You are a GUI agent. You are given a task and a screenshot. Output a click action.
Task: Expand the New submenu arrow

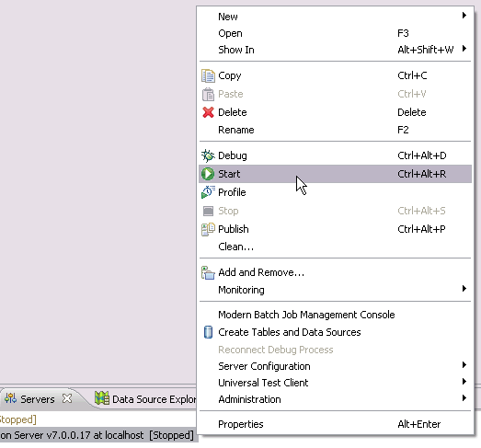pos(464,16)
